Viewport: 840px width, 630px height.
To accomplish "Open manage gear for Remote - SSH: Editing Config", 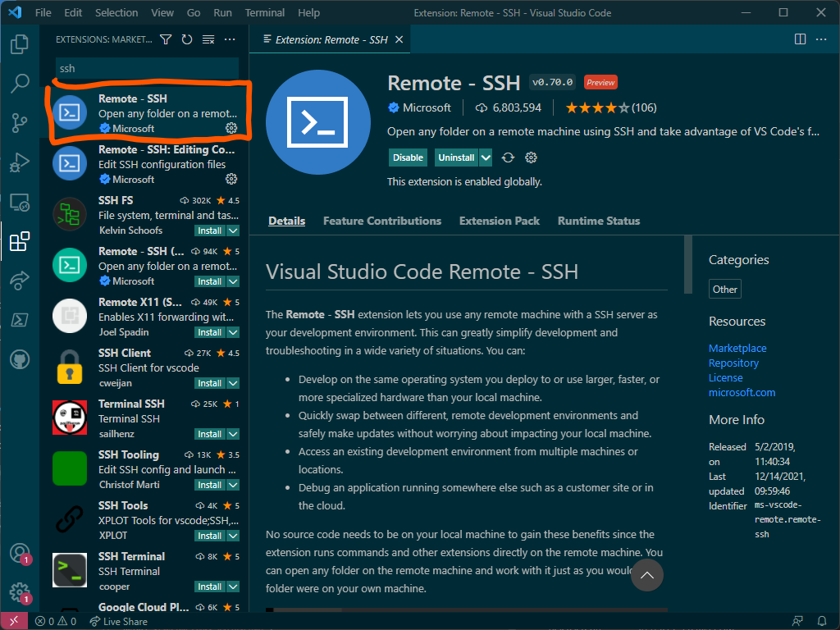I will [231, 179].
